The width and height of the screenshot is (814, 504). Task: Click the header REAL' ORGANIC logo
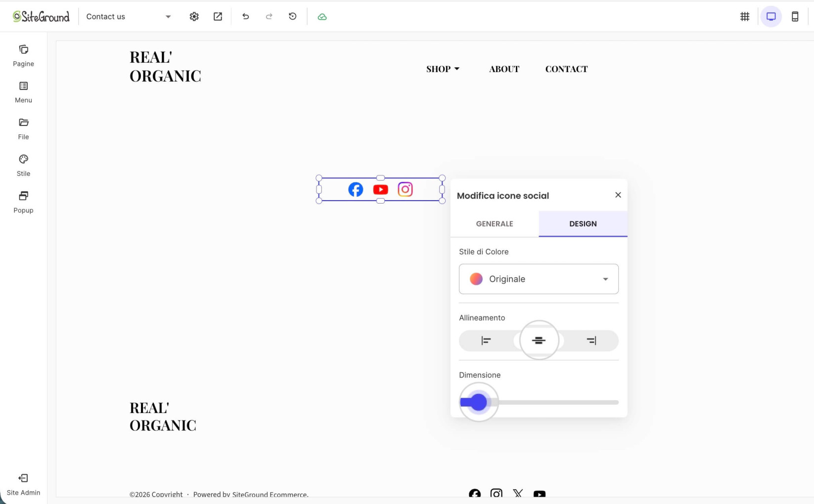click(x=165, y=66)
